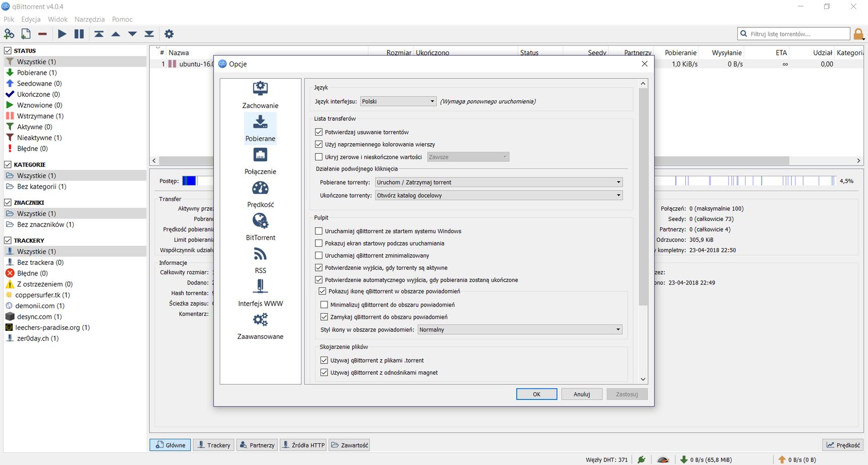Toggle KATEGORIE section checkbox
868x465 pixels.
pos(8,164)
